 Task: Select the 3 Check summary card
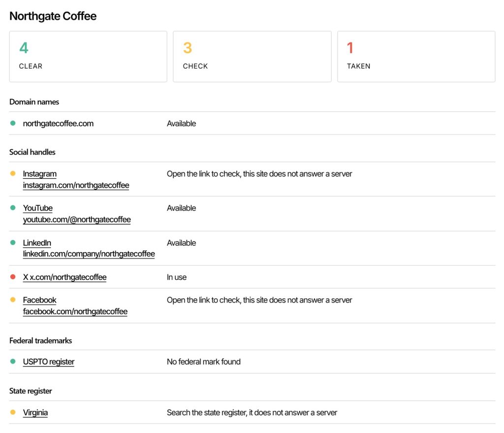click(252, 57)
